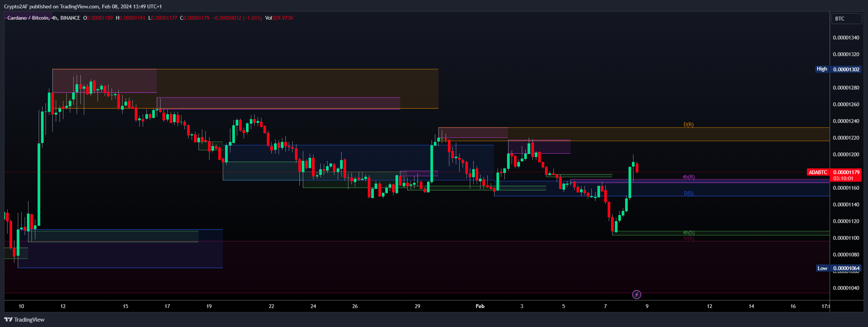Viewport: 868px width, 327px height.
Task: Open the BTC currency selector box
Action: coord(846,19)
